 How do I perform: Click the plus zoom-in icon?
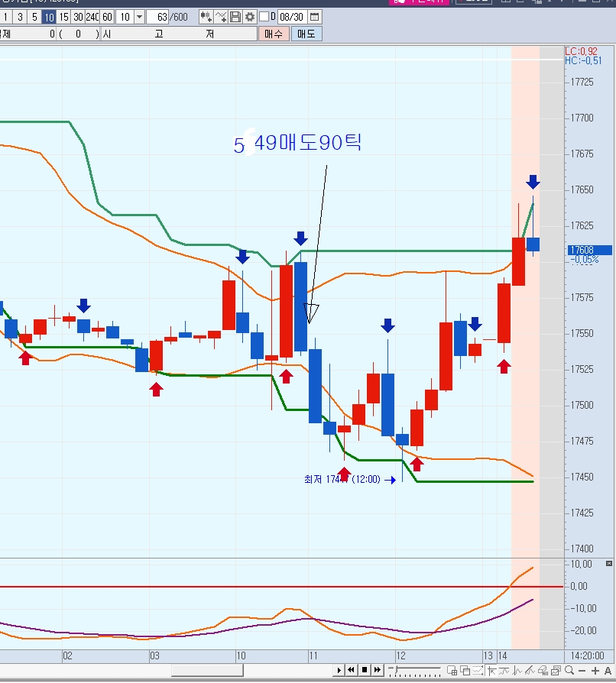pyautogui.click(x=595, y=671)
